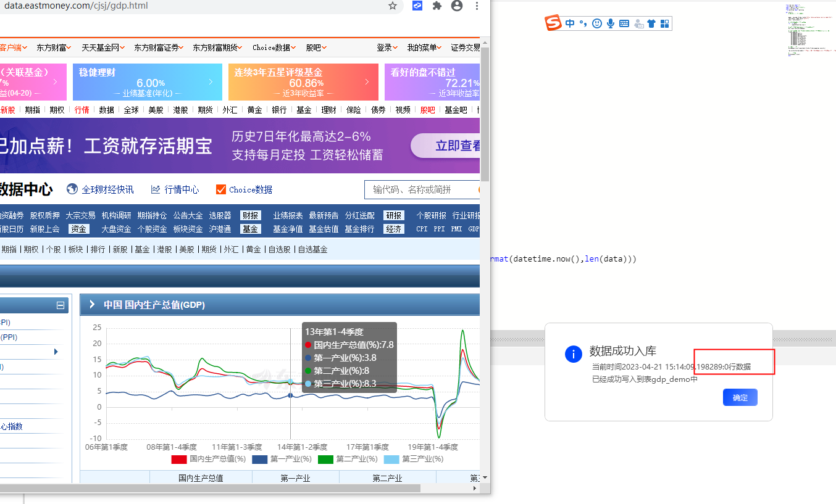Open the 全球财经快讯 link
The image size is (836, 504).
[107, 189]
